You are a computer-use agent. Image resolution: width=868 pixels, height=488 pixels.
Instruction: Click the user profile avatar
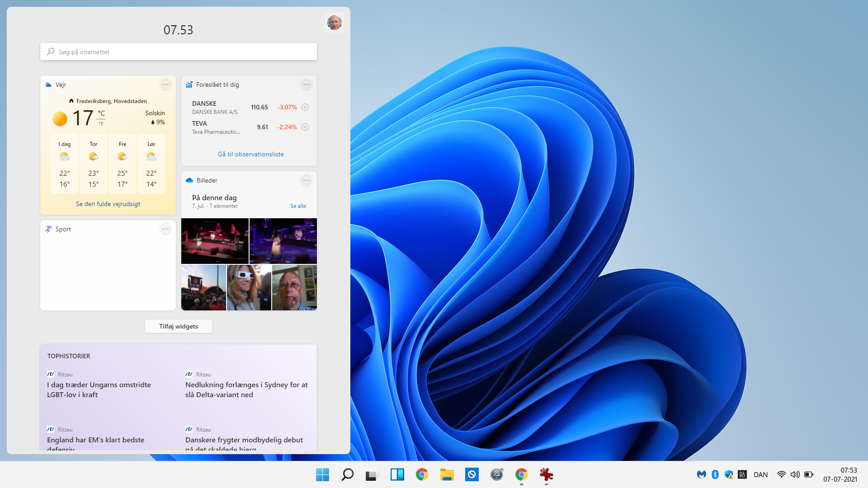coord(335,23)
